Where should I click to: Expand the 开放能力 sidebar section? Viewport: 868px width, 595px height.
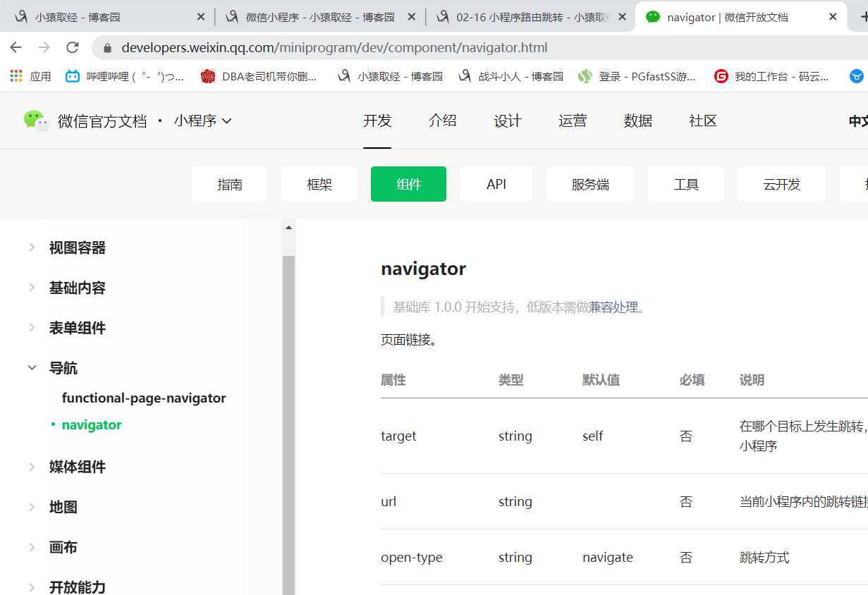(67, 587)
